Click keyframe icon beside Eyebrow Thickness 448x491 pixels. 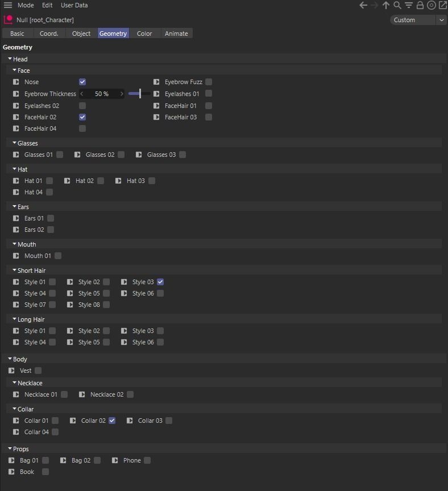[x=16, y=94]
